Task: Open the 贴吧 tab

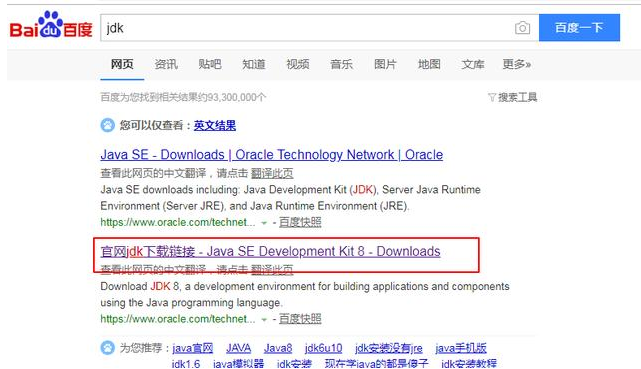Action: tap(210, 64)
